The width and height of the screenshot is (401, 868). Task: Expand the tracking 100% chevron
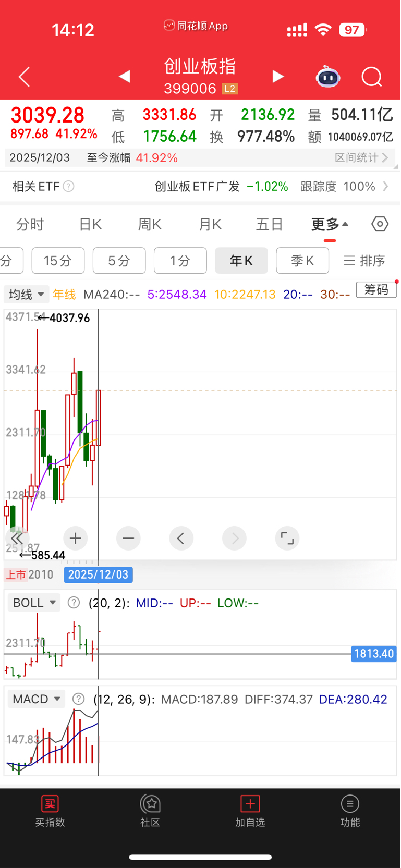point(385,186)
